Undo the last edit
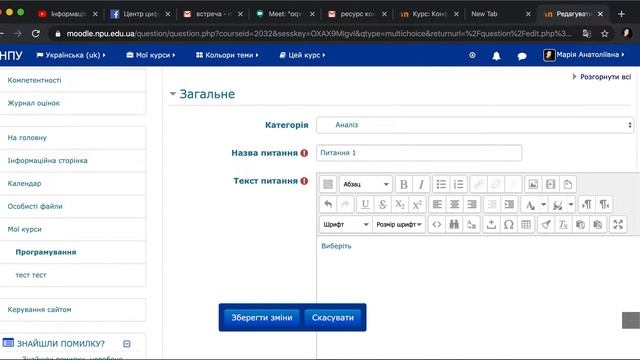This screenshot has width=640, height=360. 328,204
